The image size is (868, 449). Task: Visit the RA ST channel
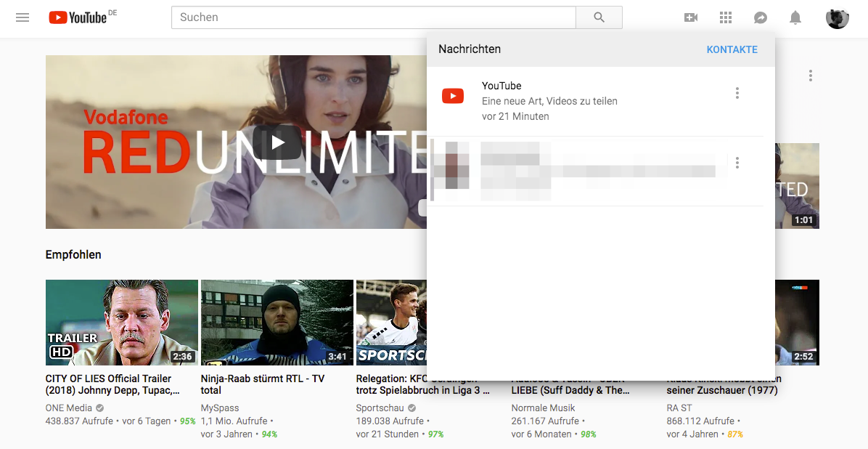(x=679, y=408)
